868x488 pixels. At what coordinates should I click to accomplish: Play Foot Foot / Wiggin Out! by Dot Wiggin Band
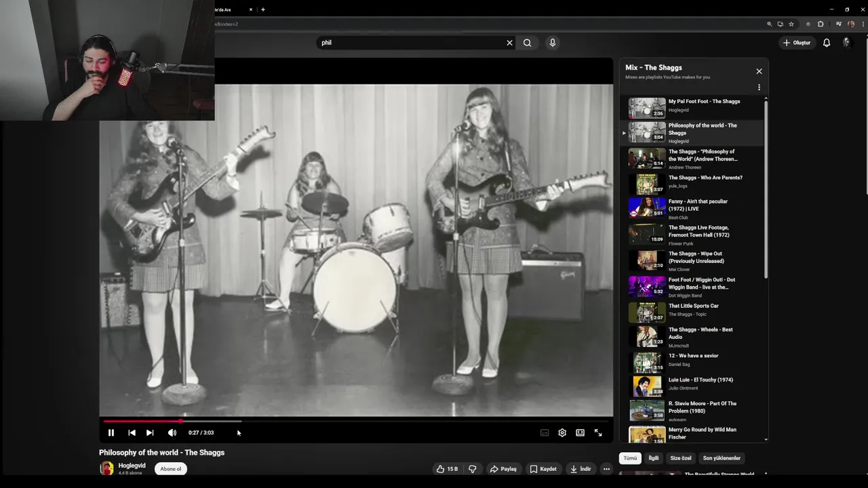[x=693, y=287]
